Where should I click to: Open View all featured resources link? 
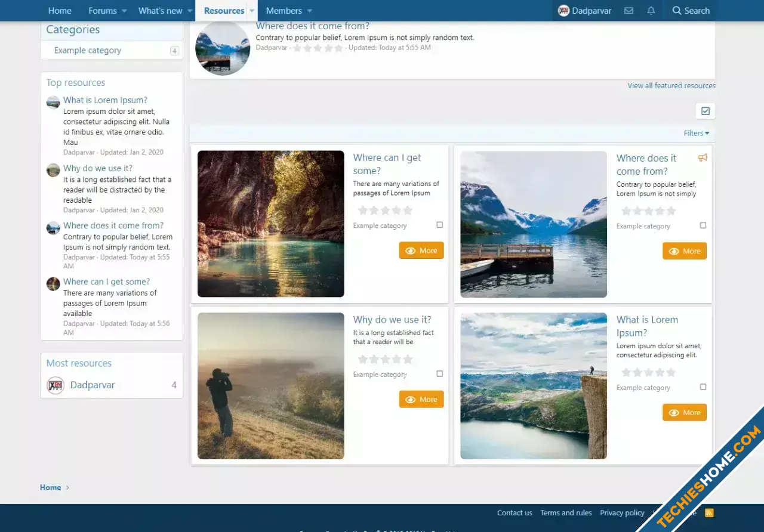tap(671, 86)
